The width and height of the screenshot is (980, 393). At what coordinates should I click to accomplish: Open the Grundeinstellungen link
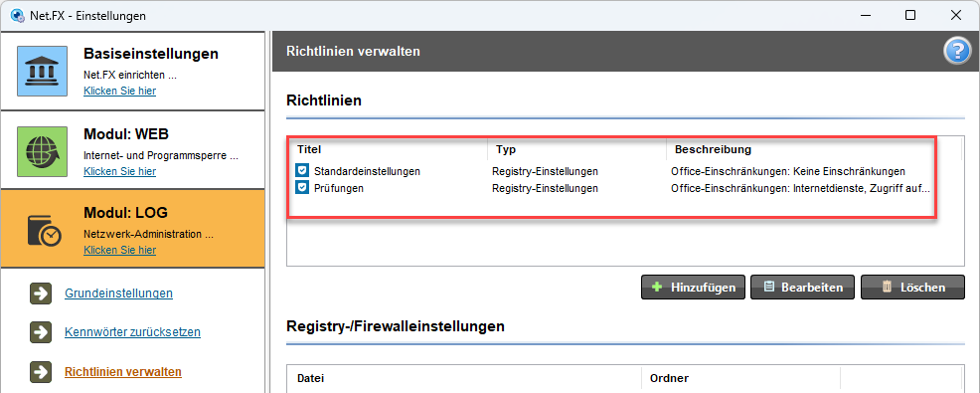coord(118,293)
